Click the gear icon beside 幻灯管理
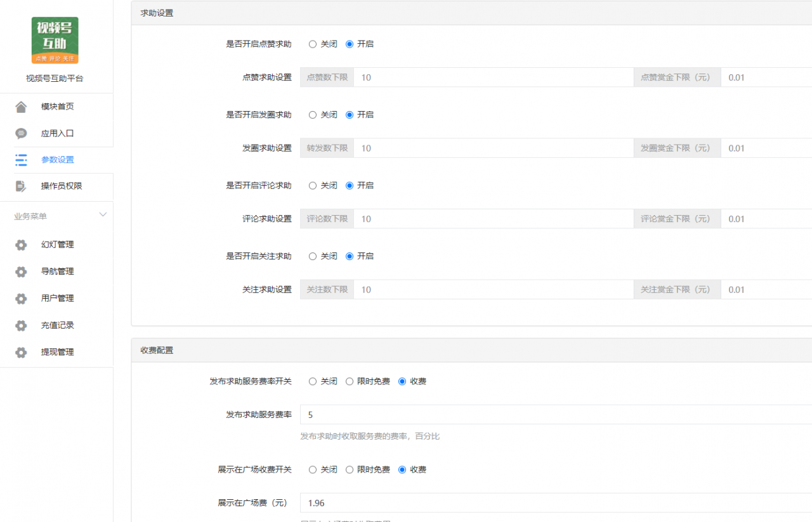Screen dimensions: 812x522 (21, 245)
